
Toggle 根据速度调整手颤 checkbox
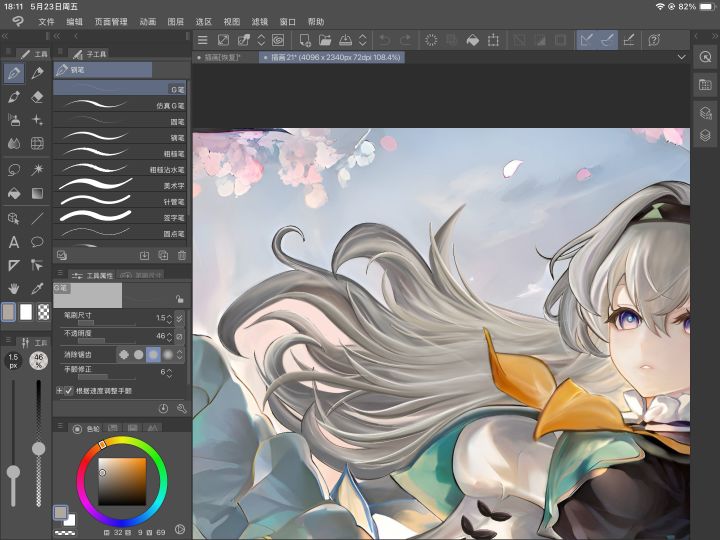(68, 391)
